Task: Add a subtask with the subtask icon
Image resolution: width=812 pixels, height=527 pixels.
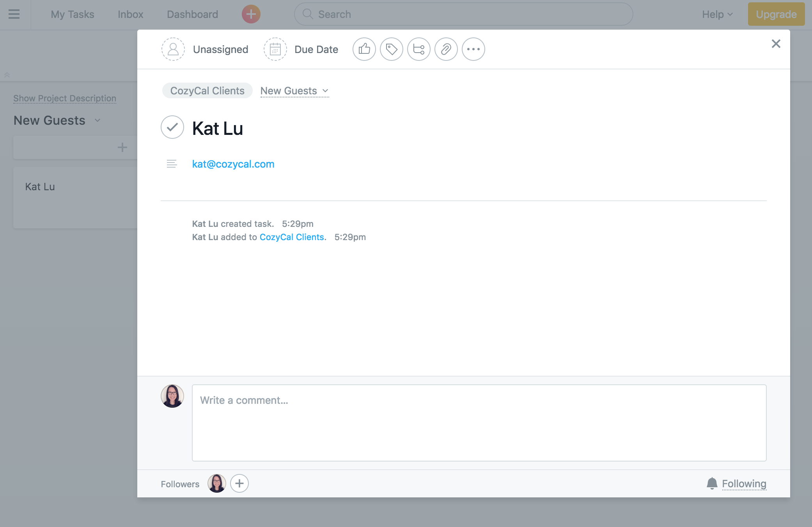Action: pos(419,49)
